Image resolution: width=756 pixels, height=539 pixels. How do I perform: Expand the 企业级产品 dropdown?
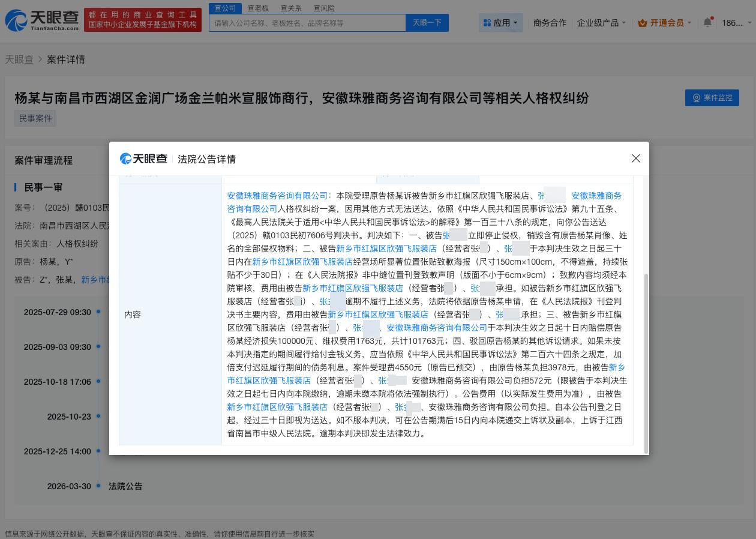[601, 22]
